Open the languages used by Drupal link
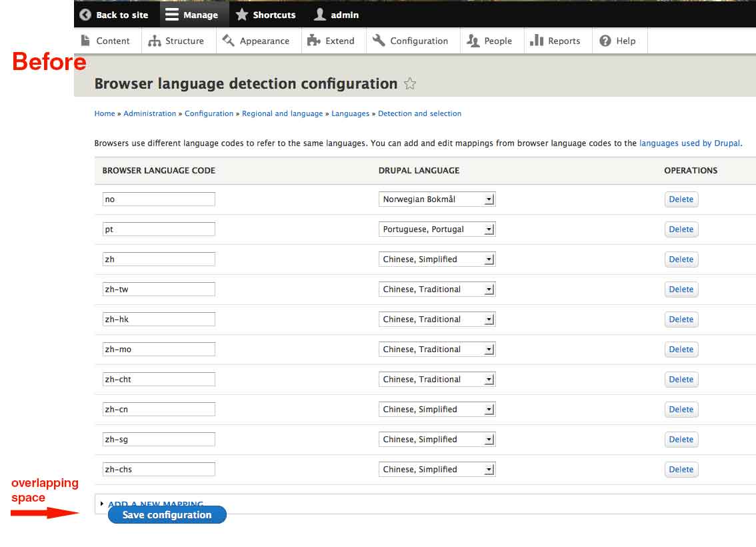The width and height of the screenshot is (756, 547). [690, 143]
